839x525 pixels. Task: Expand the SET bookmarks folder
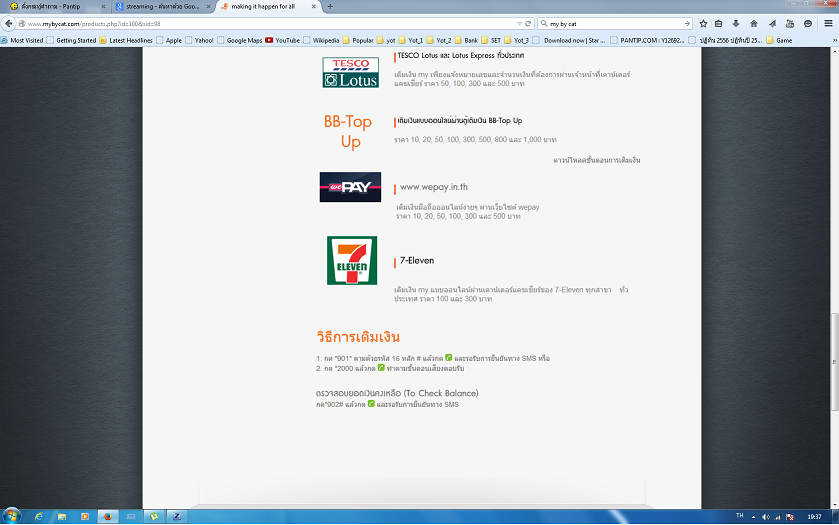491,40
